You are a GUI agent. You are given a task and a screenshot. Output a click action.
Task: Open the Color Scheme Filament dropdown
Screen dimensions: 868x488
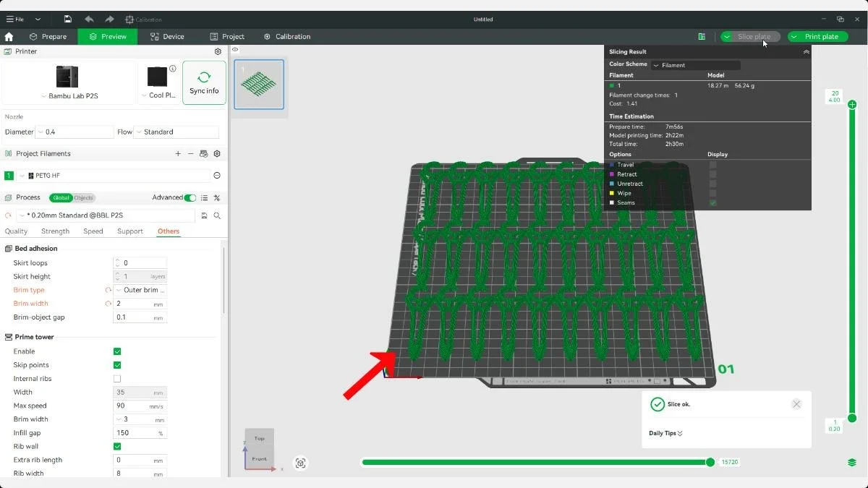tap(695, 65)
